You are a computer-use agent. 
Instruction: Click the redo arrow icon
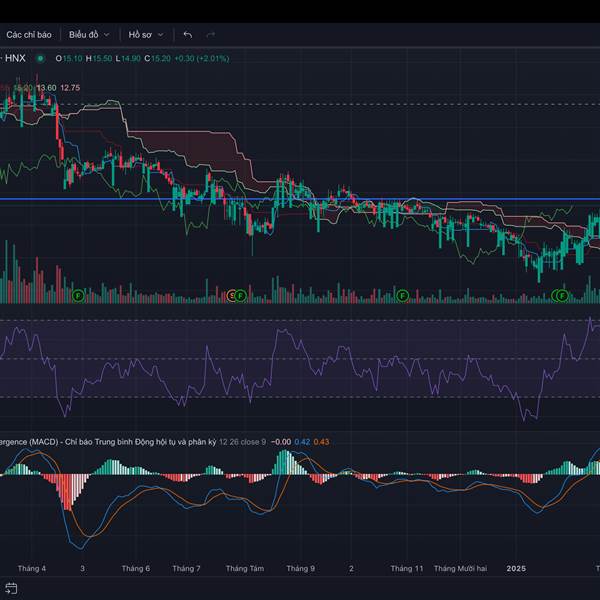click(x=211, y=34)
